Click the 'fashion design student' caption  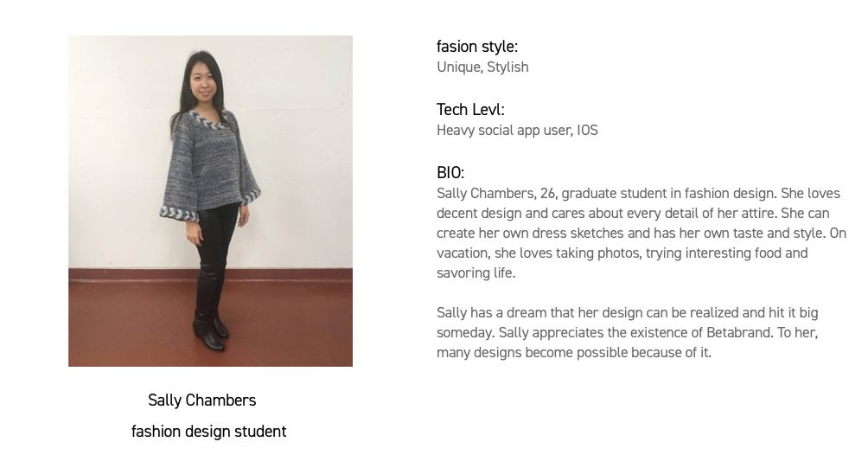coord(208,432)
